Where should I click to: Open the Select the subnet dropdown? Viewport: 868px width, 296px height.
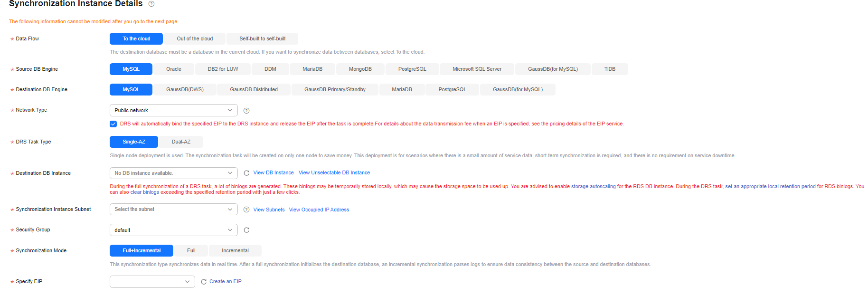(174, 209)
